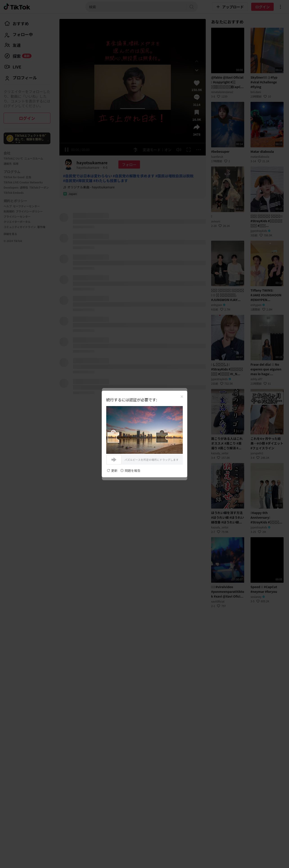Click the hayotsukamare profile avatar
Screen dimensions: 289x868
tap(69, 164)
